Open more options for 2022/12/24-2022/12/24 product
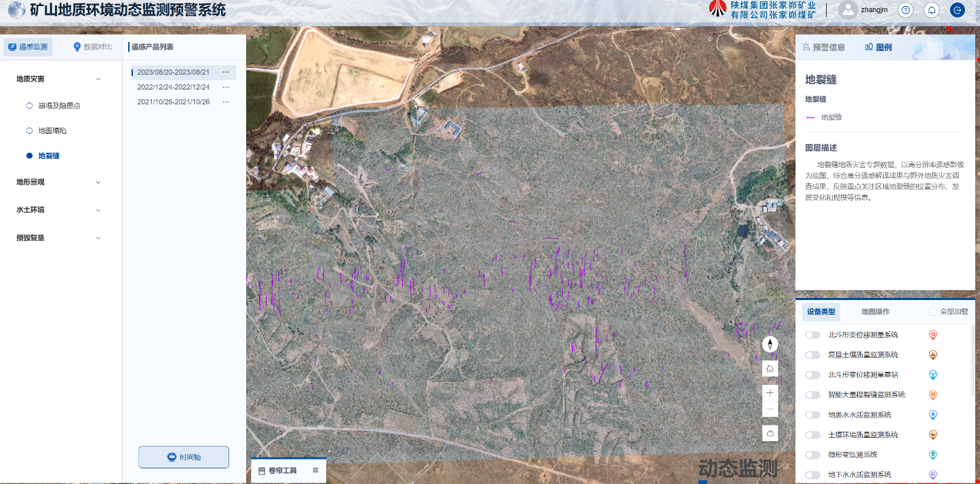This screenshot has height=484, width=980. pyautogui.click(x=226, y=87)
